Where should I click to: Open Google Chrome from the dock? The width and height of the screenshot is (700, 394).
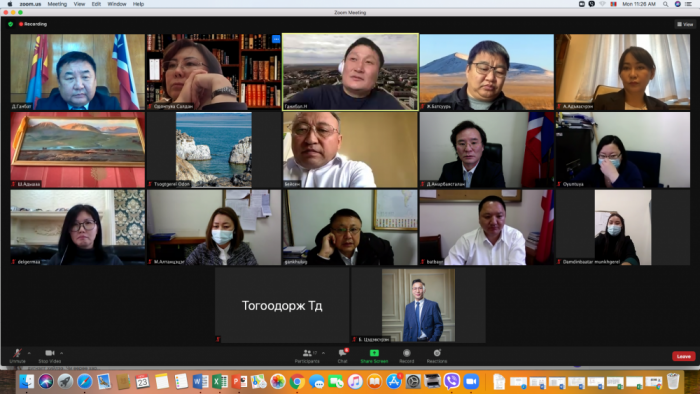point(297,382)
